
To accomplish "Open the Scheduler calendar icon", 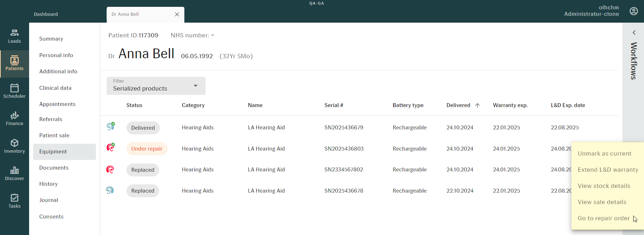I will pyautogui.click(x=14, y=88).
